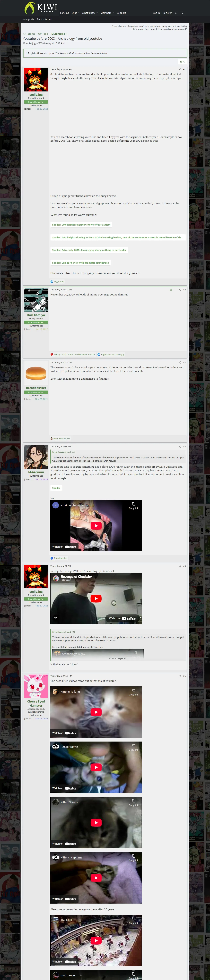Play Revenge of Chadwick video

tap(96, 598)
